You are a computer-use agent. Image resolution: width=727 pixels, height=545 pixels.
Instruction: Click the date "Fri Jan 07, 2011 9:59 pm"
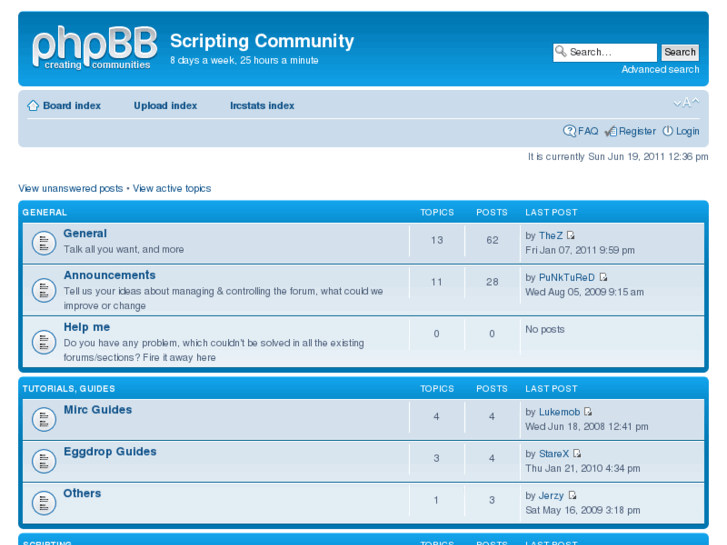click(x=580, y=250)
